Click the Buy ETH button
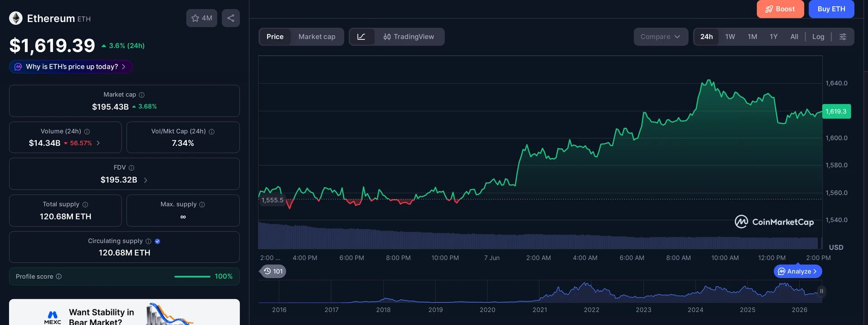Screen dimensions: 868x325 tap(831, 9)
